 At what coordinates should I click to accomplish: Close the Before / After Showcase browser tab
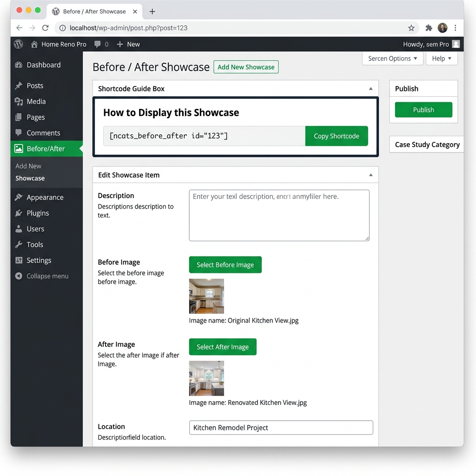click(135, 12)
